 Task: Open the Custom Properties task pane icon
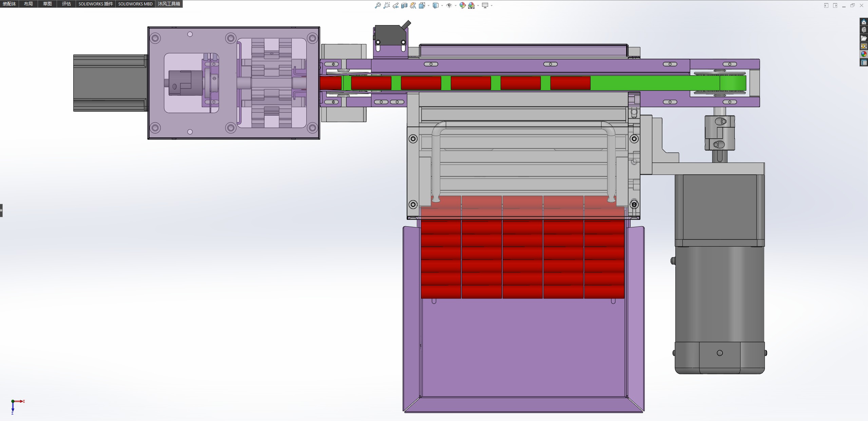coord(864,62)
